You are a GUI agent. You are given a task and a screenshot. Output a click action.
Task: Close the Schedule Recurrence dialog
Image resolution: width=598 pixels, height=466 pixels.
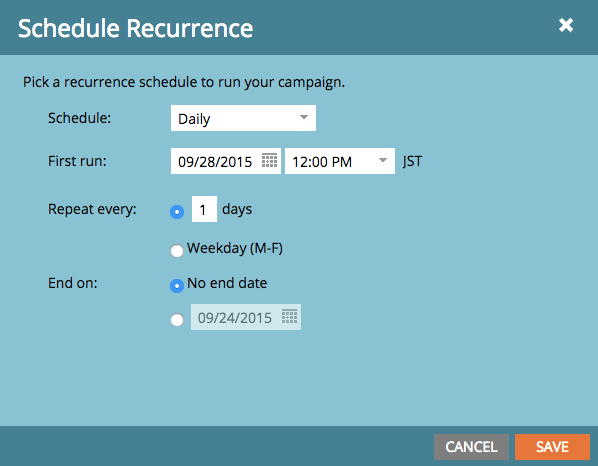pyautogui.click(x=566, y=26)
